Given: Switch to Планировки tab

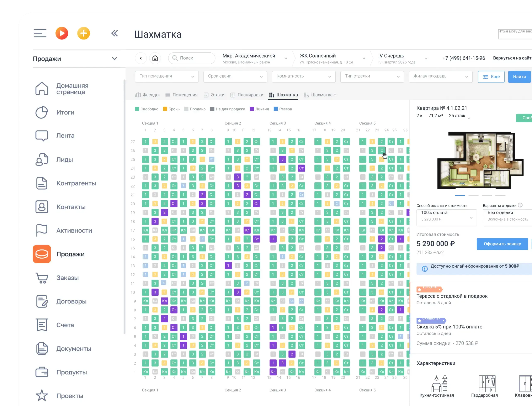Looking at the screenshot, I should point(247,95).
